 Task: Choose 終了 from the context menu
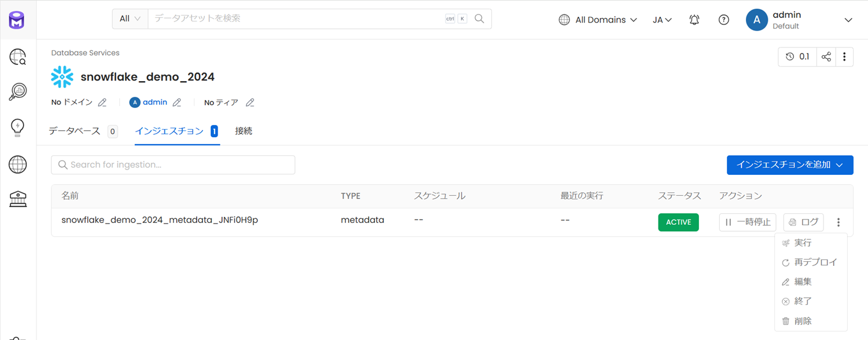point(811,301)
